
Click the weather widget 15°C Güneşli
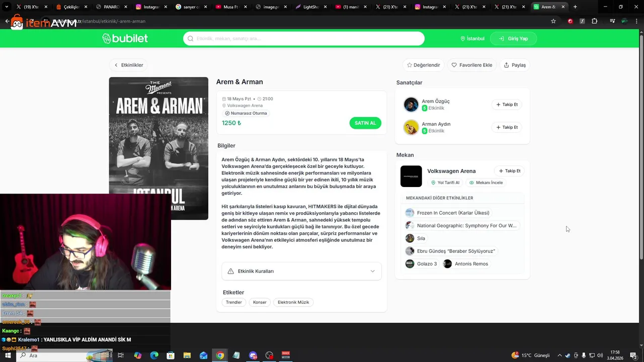click(531, 355)
